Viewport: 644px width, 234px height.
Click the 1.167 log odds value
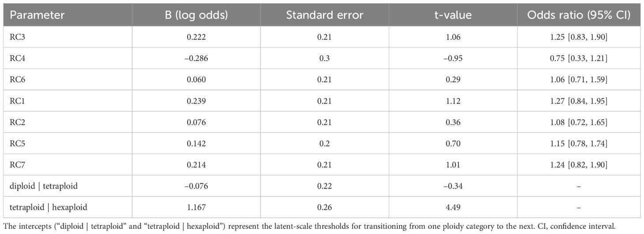(196, 207)
